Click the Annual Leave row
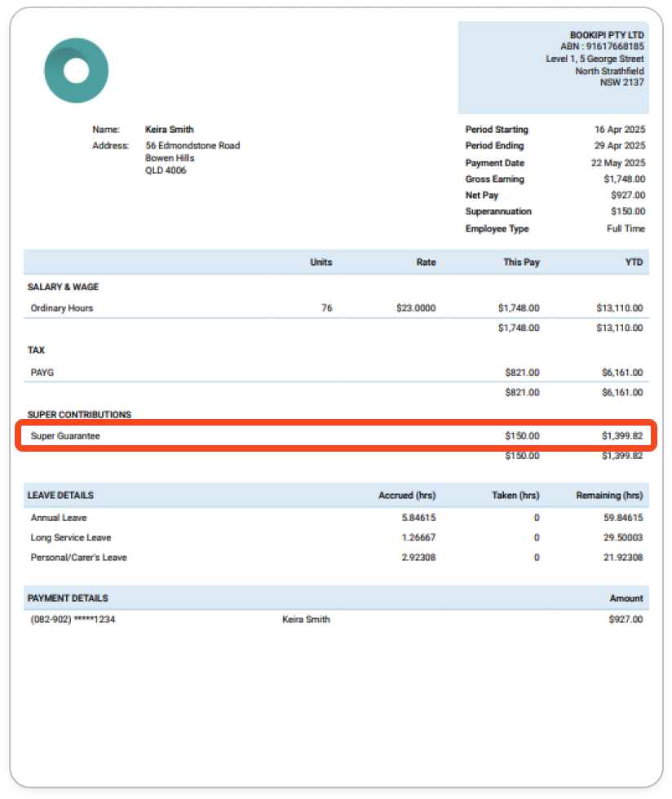The image size is (672, 799). [60, 518]
